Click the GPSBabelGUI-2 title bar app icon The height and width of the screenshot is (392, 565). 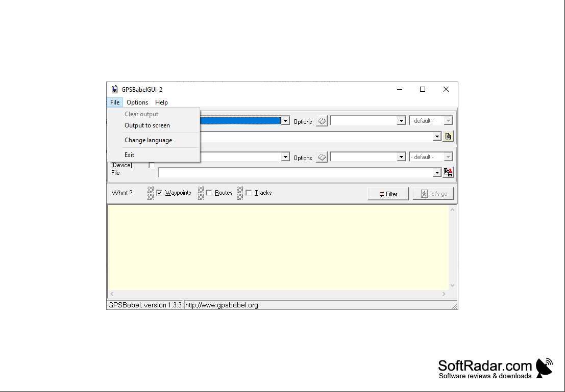click(115, 89)
